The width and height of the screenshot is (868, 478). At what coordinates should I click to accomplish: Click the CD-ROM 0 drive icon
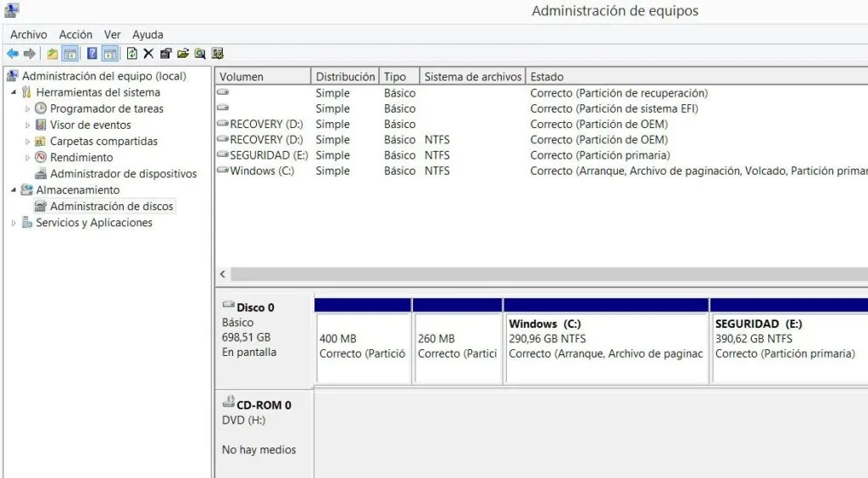[228, 403]
